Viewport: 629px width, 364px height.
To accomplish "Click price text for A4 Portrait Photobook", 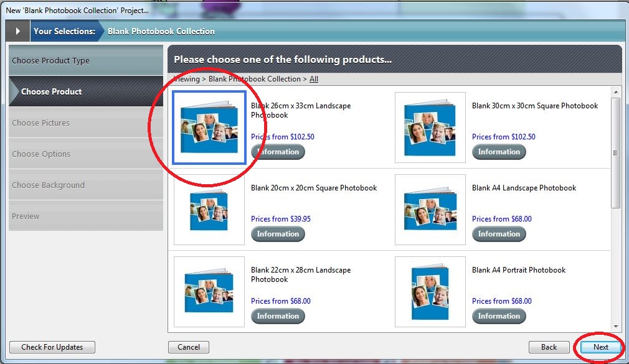I will [502, 301].
